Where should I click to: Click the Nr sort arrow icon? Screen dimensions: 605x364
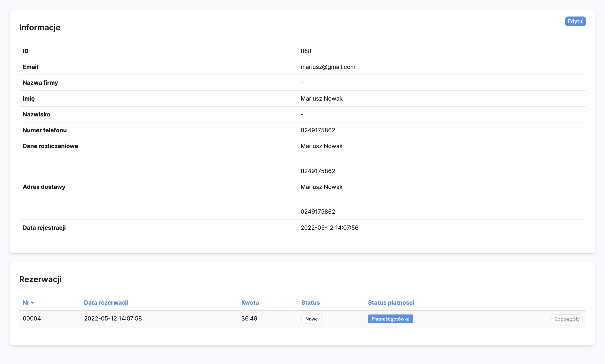(x=32, y=303)
